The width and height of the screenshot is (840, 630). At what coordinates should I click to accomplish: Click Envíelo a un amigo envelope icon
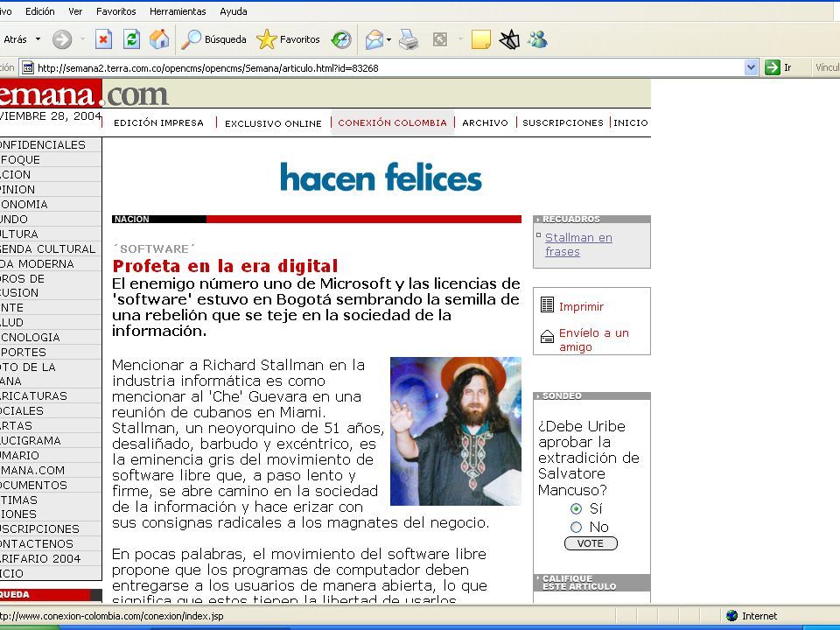(547, 336)
